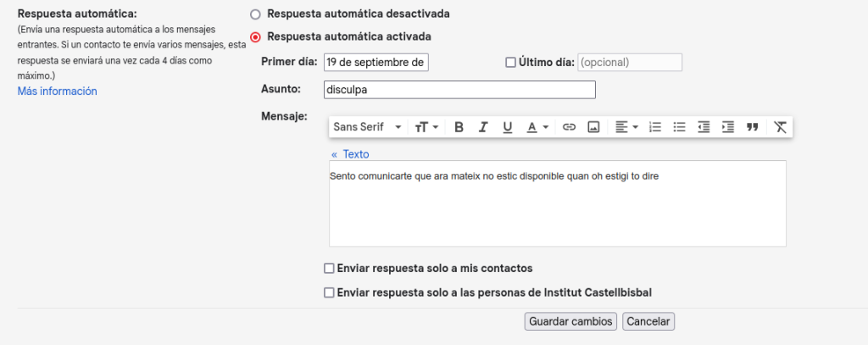Check Enviar respuesta solo a mis contactos
The width and height of the screenshot is (868, 345).
pyautogui.click(x=330, y=269)
